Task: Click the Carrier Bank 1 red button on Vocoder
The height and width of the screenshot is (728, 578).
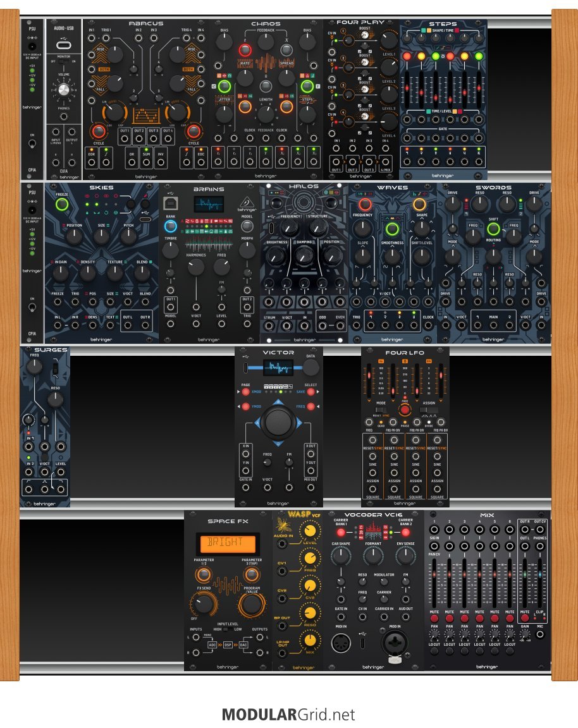Action: [341, 533]
